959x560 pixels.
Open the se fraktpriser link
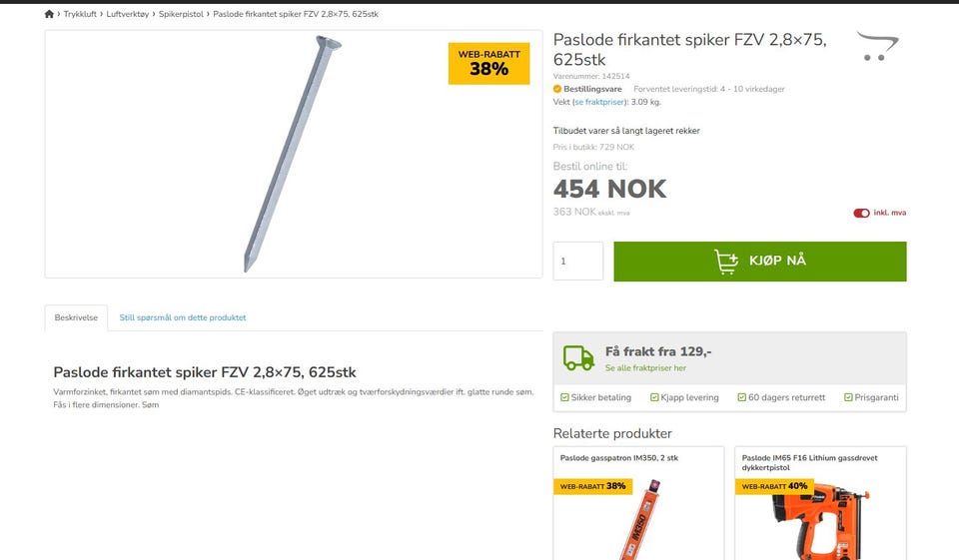tap(599, 102)
